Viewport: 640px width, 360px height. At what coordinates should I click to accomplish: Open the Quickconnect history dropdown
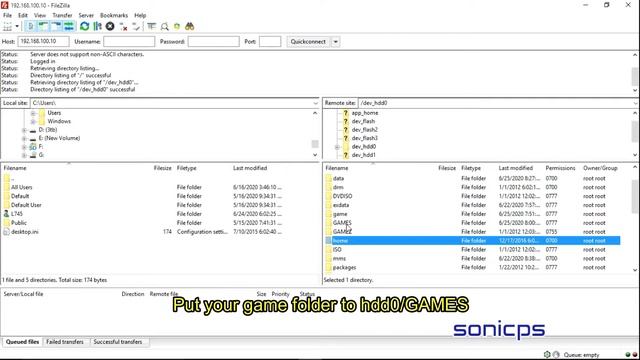[336, 42]
